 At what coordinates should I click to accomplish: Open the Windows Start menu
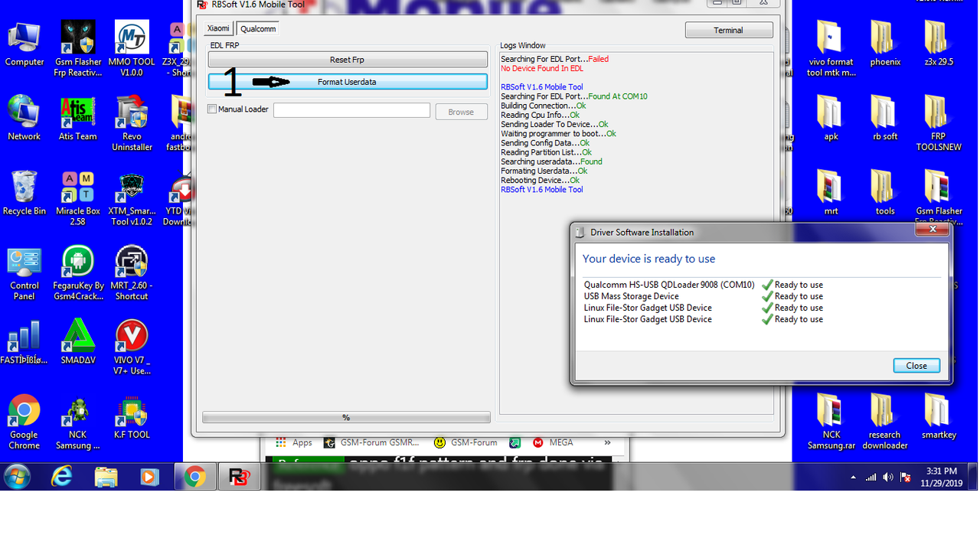click(x=18, y=478)
